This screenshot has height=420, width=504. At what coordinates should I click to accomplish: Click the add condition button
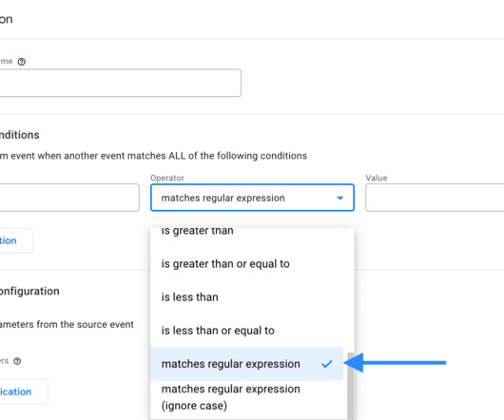click(x=16, y=240)
